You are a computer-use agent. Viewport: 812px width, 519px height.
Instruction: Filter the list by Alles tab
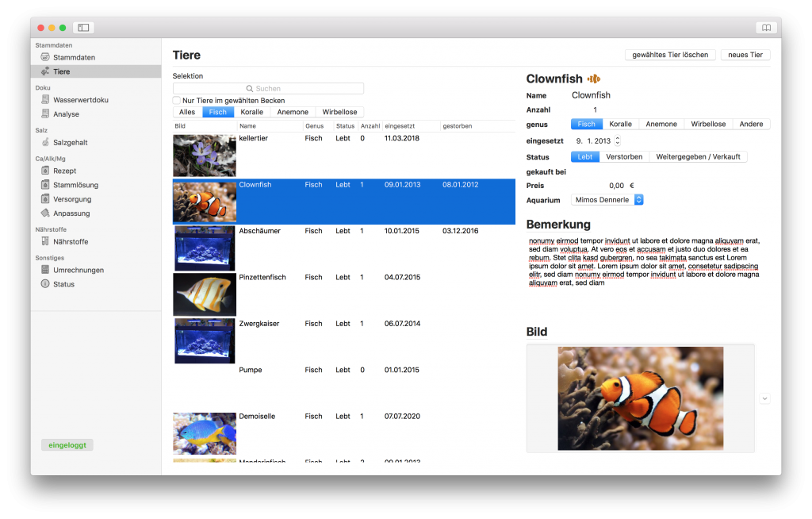[x=187, y=112]
